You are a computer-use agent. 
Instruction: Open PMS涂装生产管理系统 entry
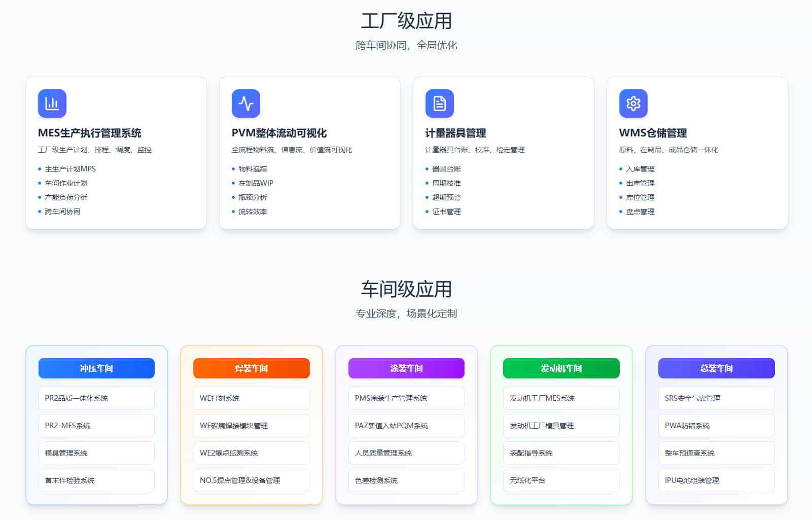click(406, 398)
